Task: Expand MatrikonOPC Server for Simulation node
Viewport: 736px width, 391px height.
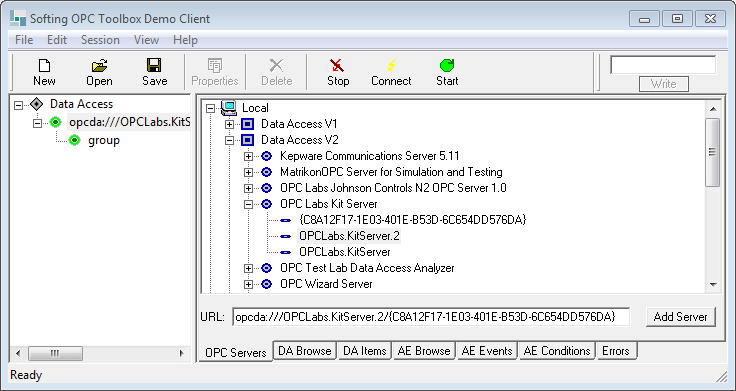Action: pos(248,172)
